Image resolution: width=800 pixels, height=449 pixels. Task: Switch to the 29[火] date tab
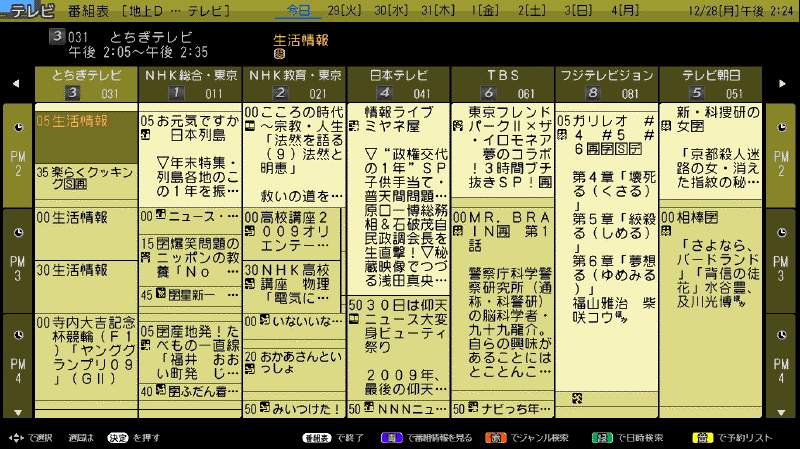pos(345,9)
